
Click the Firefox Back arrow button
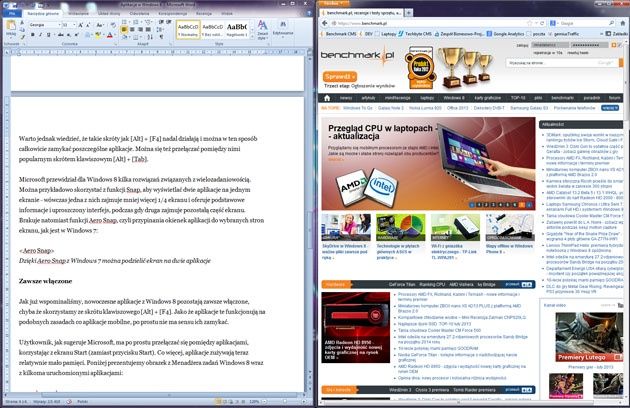pos(325,23)
